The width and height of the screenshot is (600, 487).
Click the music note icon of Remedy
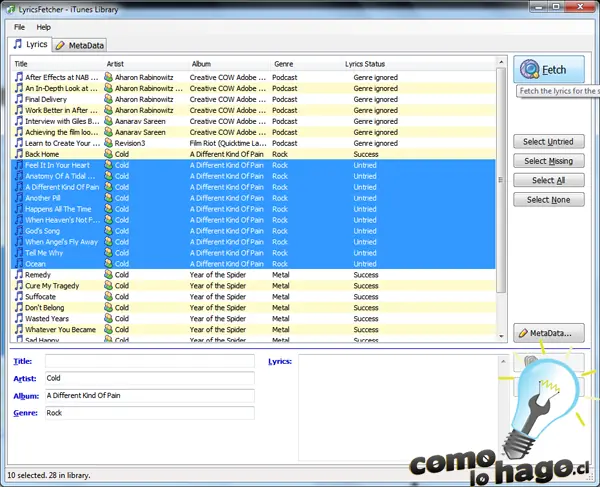point(19,274)
